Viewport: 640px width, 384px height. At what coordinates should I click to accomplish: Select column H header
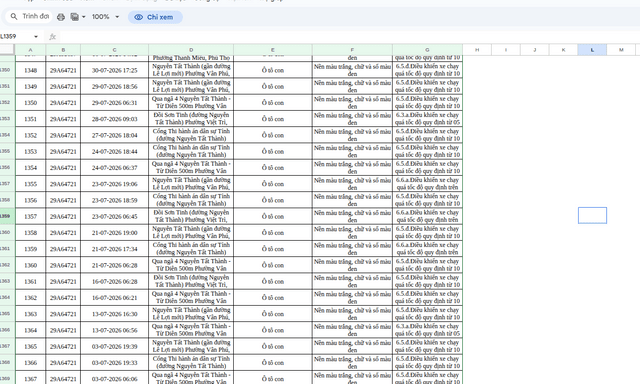[477, 50]
